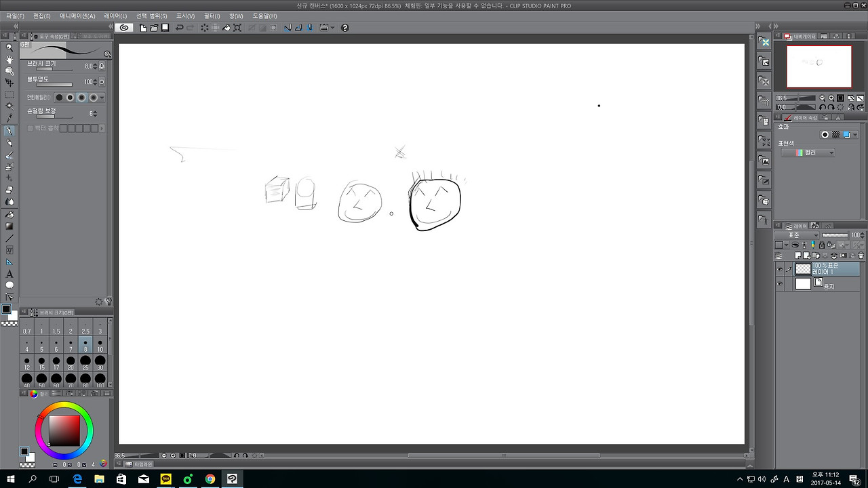Select no anti-aliasing option

[x=59, y=98]
